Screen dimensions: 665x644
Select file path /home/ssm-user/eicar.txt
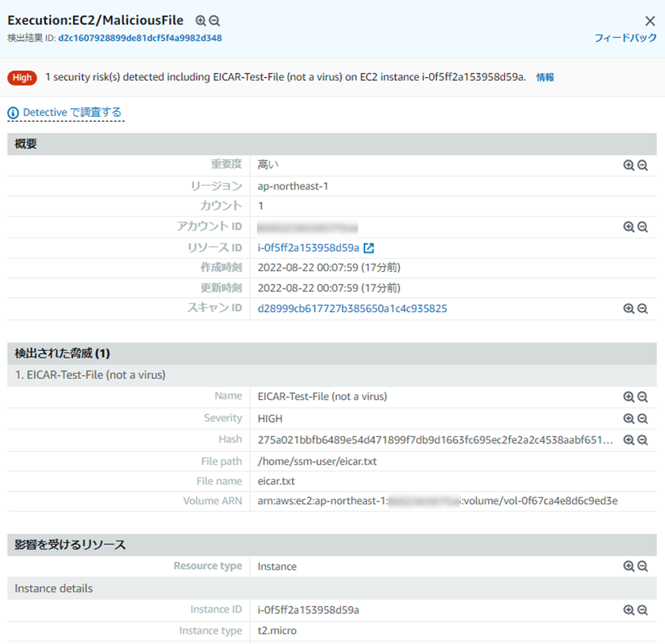tap(317, 461)
